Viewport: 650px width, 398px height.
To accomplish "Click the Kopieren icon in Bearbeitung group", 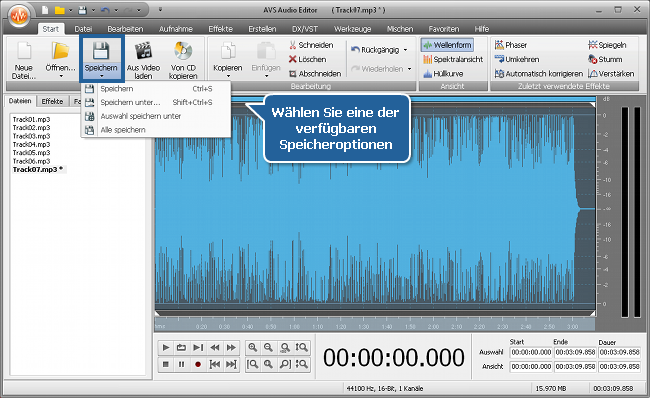I will point(228,51).
